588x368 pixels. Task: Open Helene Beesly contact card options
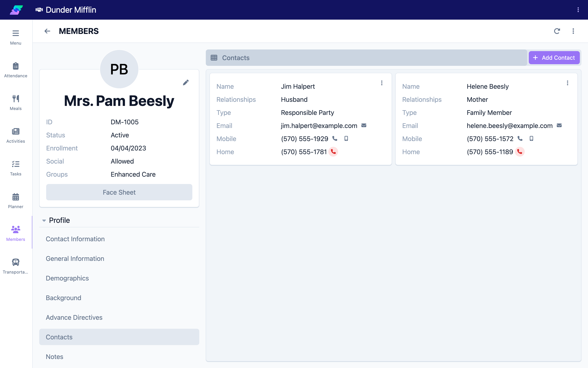567,83
